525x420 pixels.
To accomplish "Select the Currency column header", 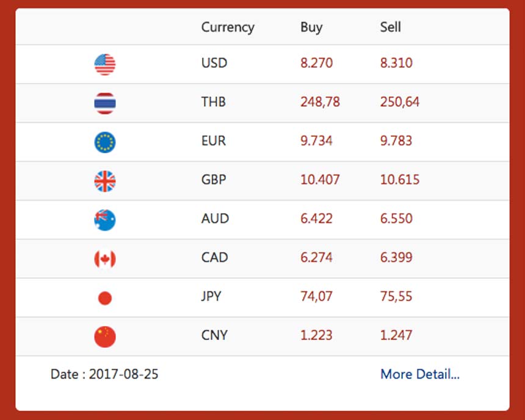I will point(228,27).
